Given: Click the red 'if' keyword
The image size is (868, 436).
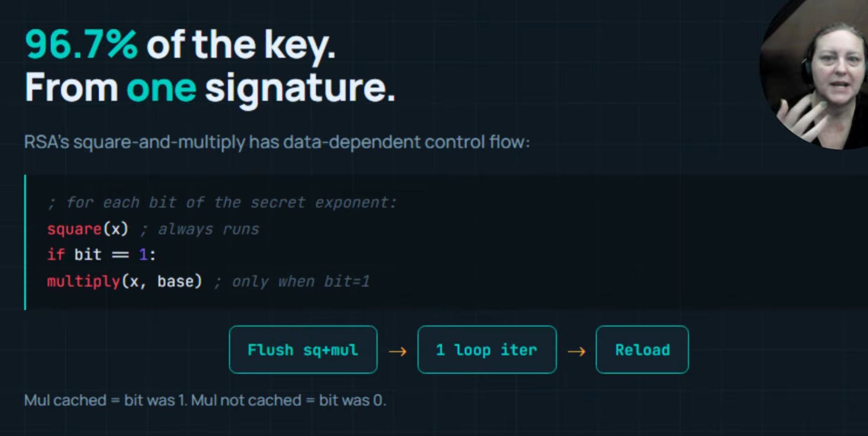Looking at the screenshot, I should click(56, 254).
